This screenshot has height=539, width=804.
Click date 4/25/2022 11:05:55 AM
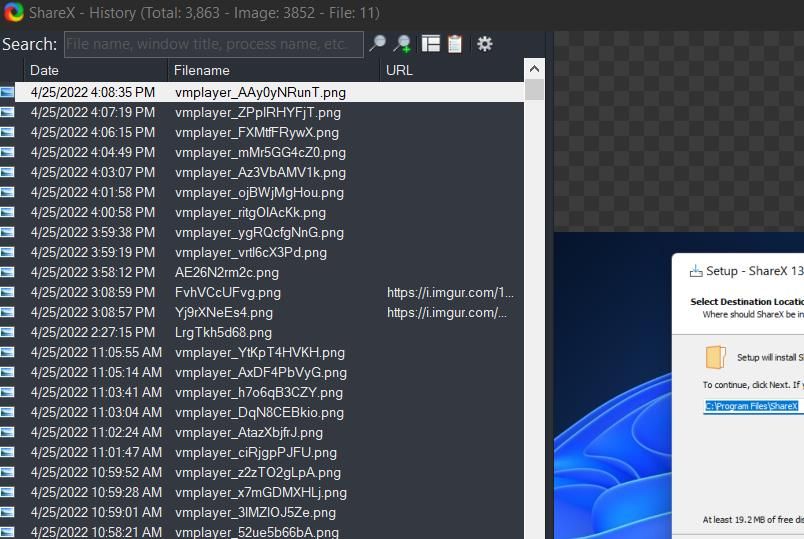[96, 352]
